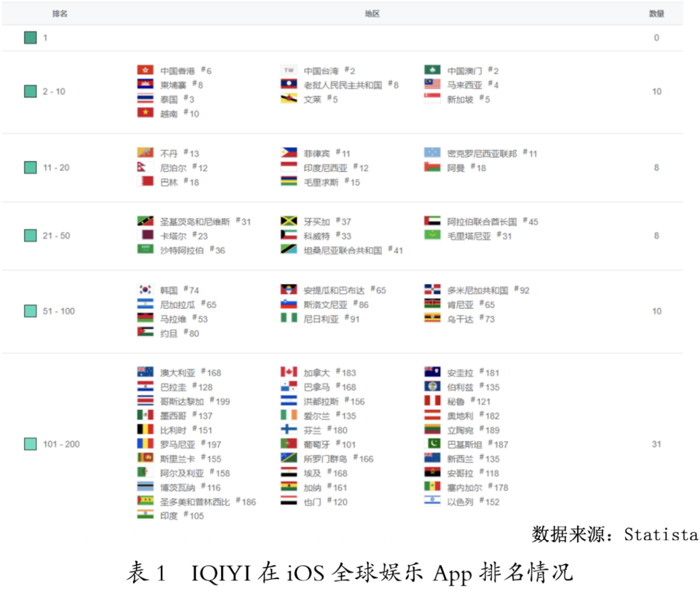Click the Kenya flag beside 肯尼亚
Image resolution: width=700 pixels, height=596 pixels.
click(x=432, y=304)
